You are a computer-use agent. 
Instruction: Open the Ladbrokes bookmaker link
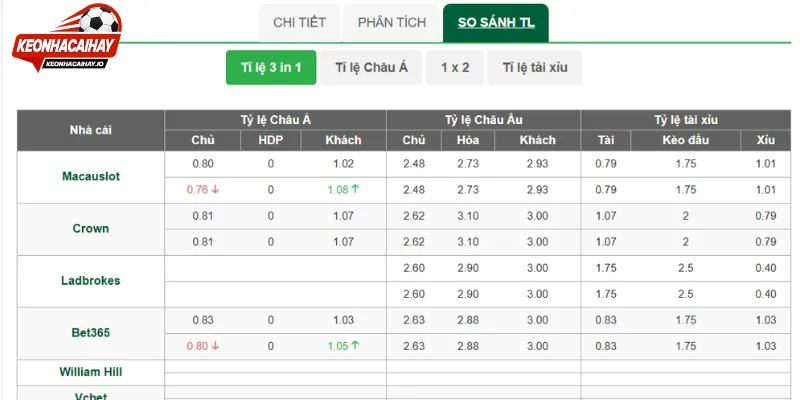pos(91,280)
